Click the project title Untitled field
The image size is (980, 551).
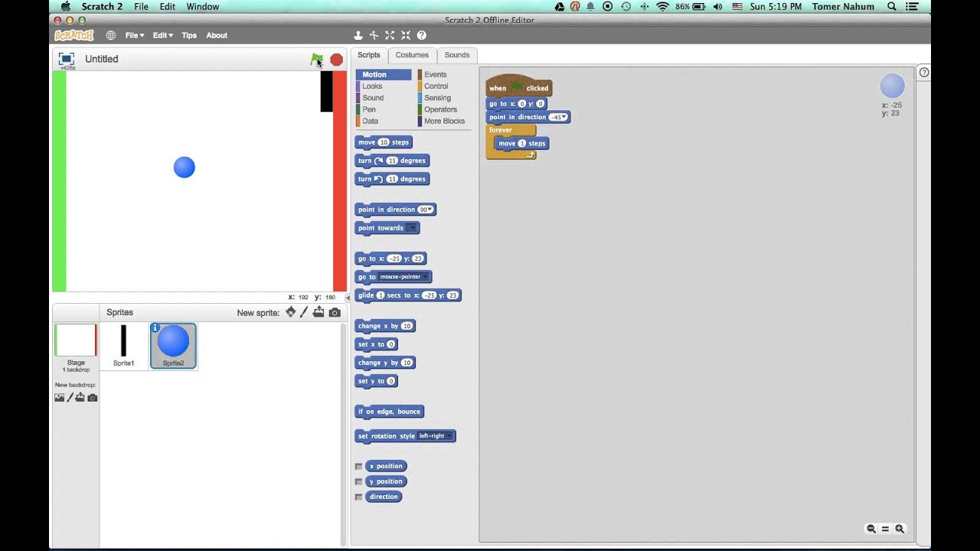click(x=101, y=59)
